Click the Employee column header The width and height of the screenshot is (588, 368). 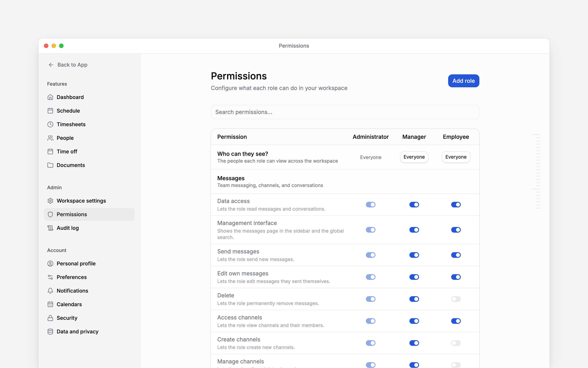456,137
